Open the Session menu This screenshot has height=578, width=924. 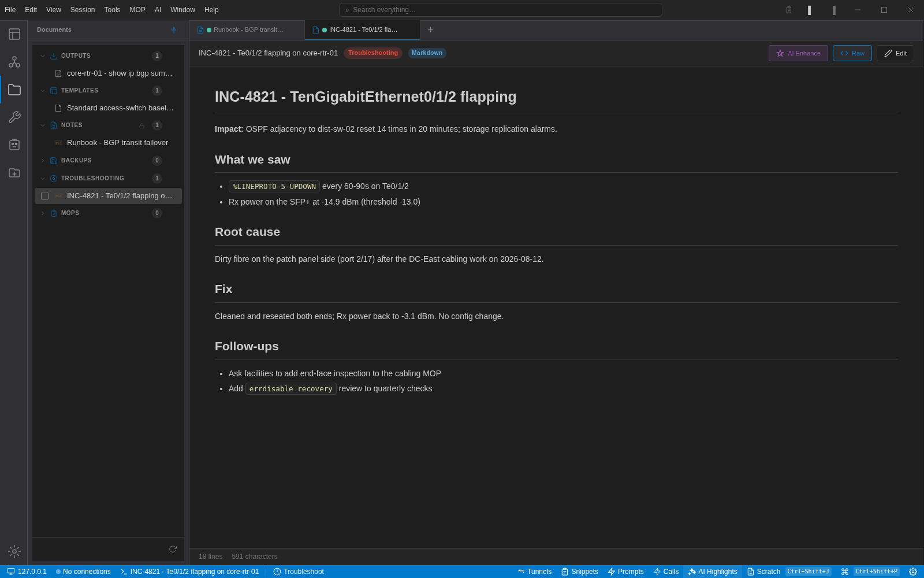83,10
